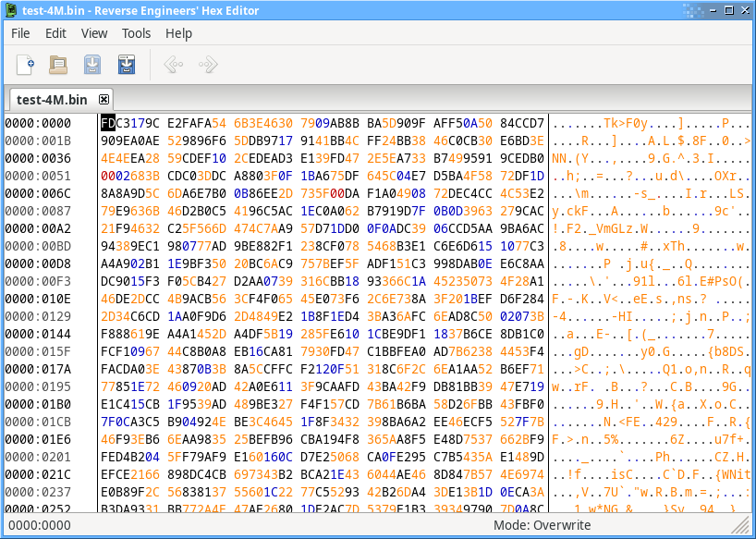The height and width of the screenshot is (539, 756).
Task: Click hex group A4A902B1 at row 0000:00D8
Action: 130,264
